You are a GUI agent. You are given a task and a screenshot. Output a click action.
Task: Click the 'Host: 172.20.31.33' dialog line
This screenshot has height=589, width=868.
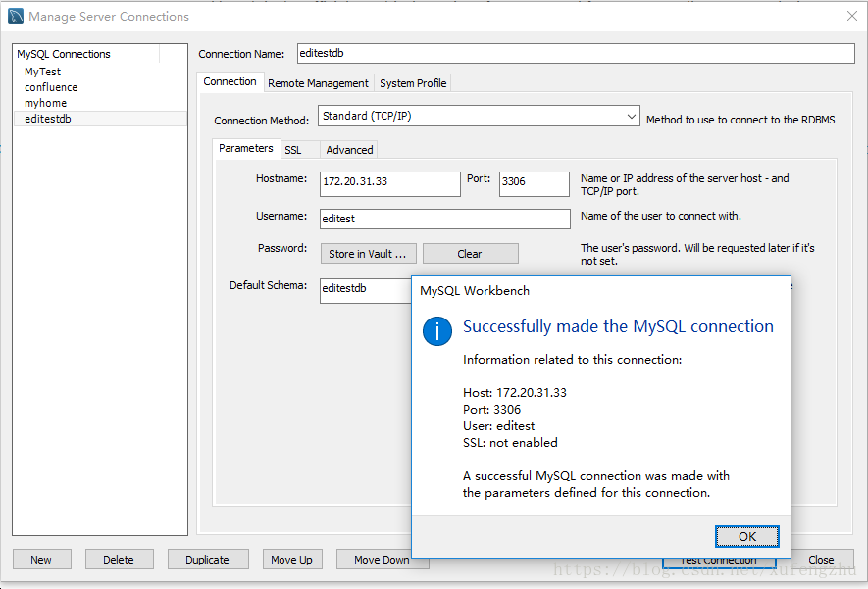tap(515, 393)
